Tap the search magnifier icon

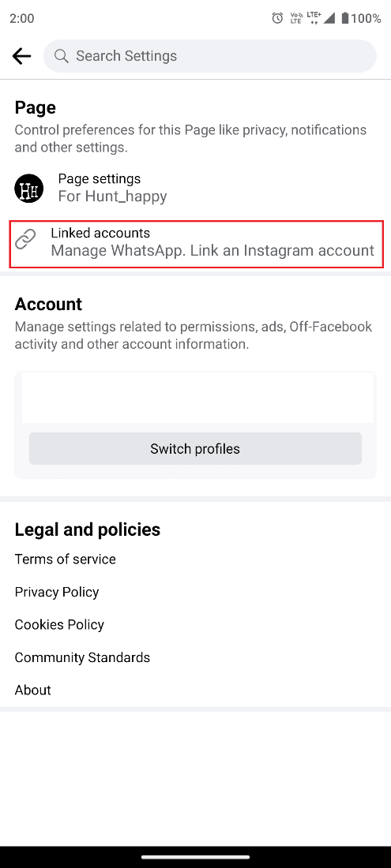62,56
